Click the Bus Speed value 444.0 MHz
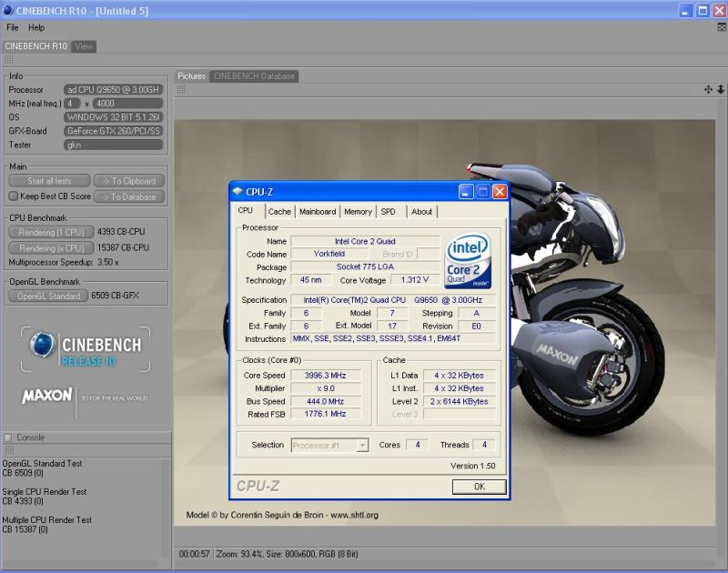 click(326, 401)
